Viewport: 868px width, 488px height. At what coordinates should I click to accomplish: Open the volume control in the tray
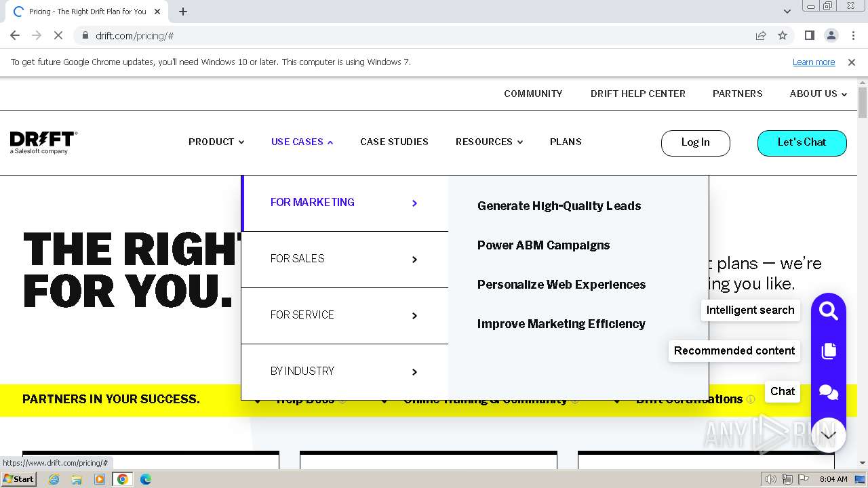click(772, 479)
